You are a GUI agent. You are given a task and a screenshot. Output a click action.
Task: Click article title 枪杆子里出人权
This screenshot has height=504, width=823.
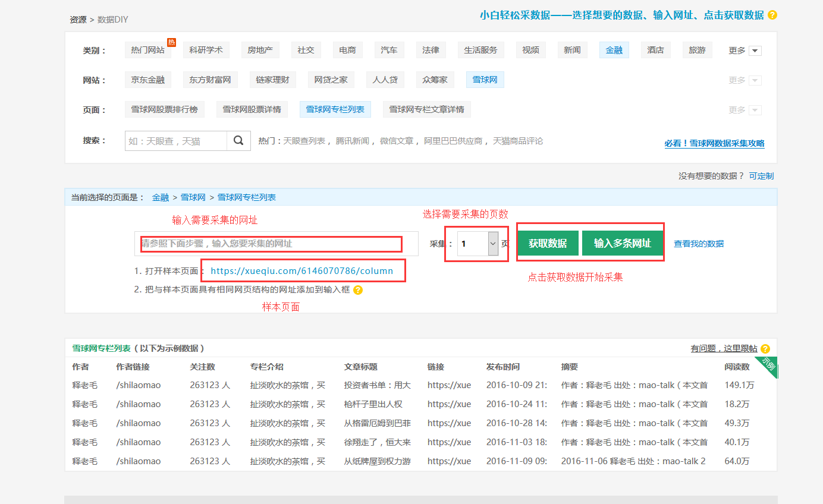[373, 404]
